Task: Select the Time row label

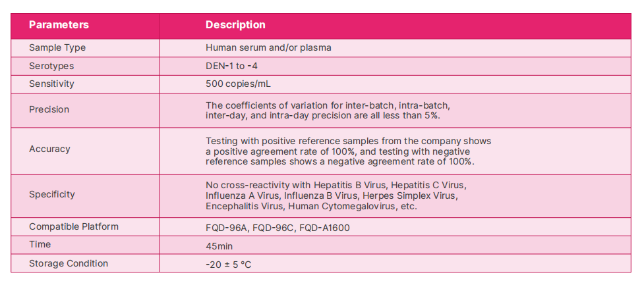Action: click(x=40, y=245)
